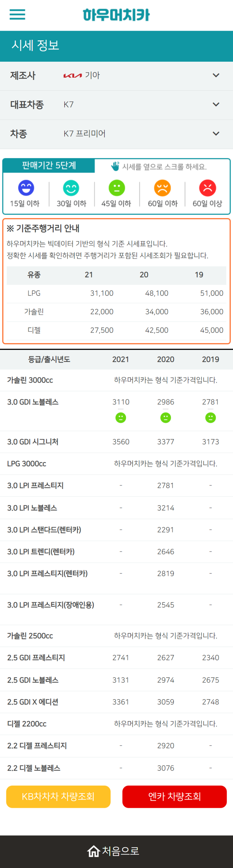Image resolution: width=233 pixels, height=868 pixels.
Task: Click the 엔카 차량조회 button
Action: (x=174, y=797)
